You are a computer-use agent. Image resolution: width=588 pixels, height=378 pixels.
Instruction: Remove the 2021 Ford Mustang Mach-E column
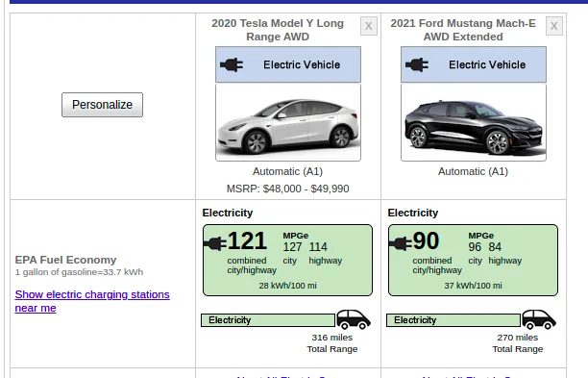pos(554,26)
